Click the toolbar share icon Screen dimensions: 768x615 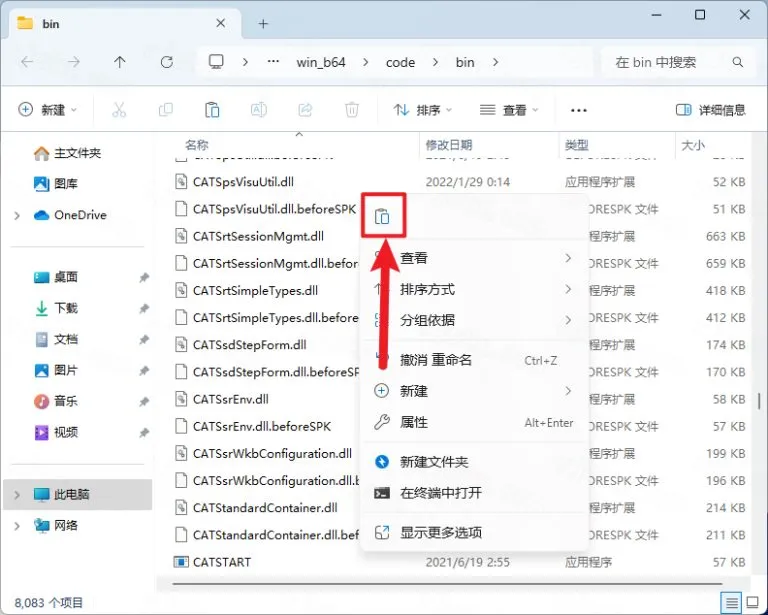tap(305, 110)
